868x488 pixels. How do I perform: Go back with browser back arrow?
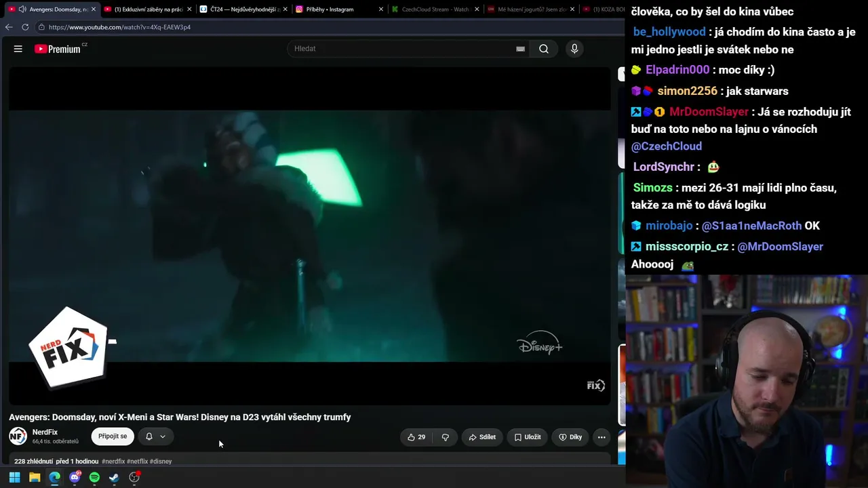[x=9, y=27]
